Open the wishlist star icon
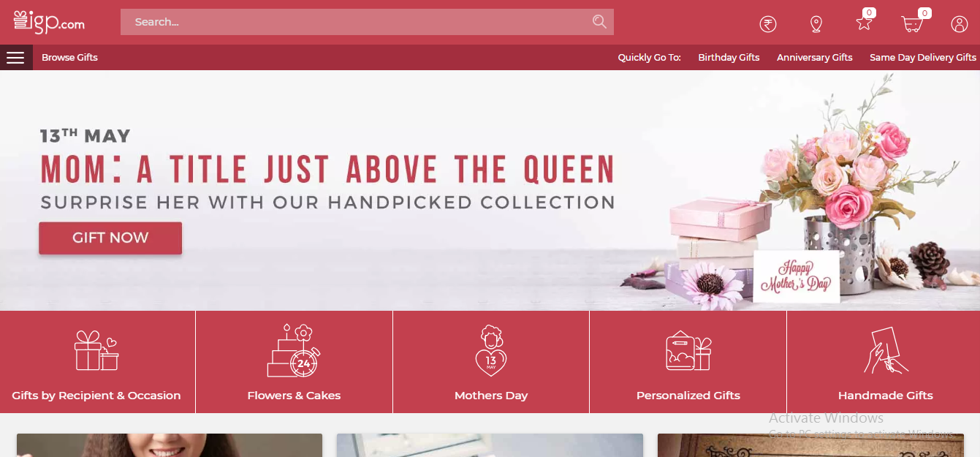Viewport: 980px width, 457px height. coord(865,23)
